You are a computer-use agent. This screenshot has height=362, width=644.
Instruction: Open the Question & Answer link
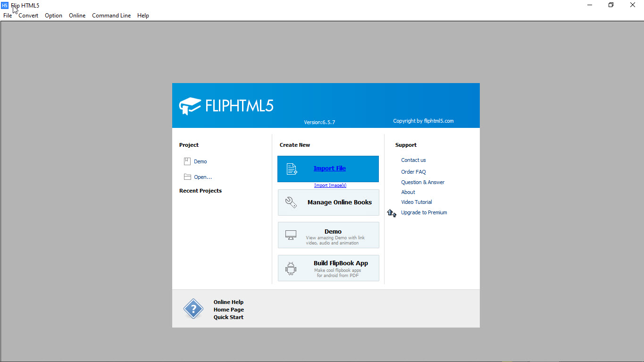coord(423,182)
